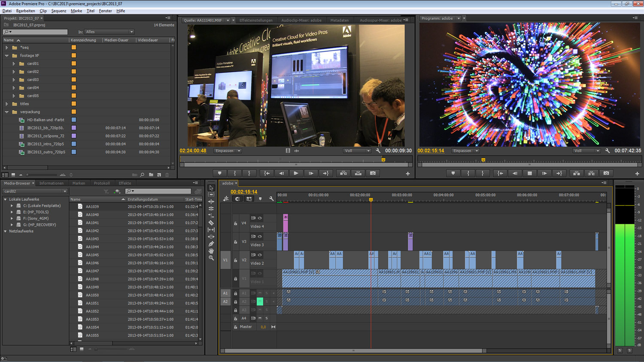The height and width of the screenshot is (362, 644).
Task: Click the export frame camera icon in the Source monitor
Action: [x=373, y=173]
